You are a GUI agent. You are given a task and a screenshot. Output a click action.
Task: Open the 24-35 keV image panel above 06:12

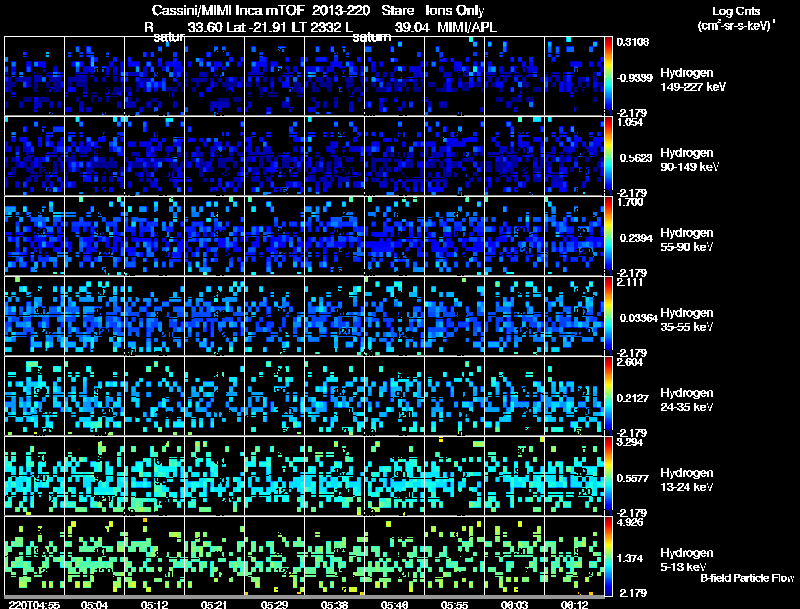coord(574,396)
